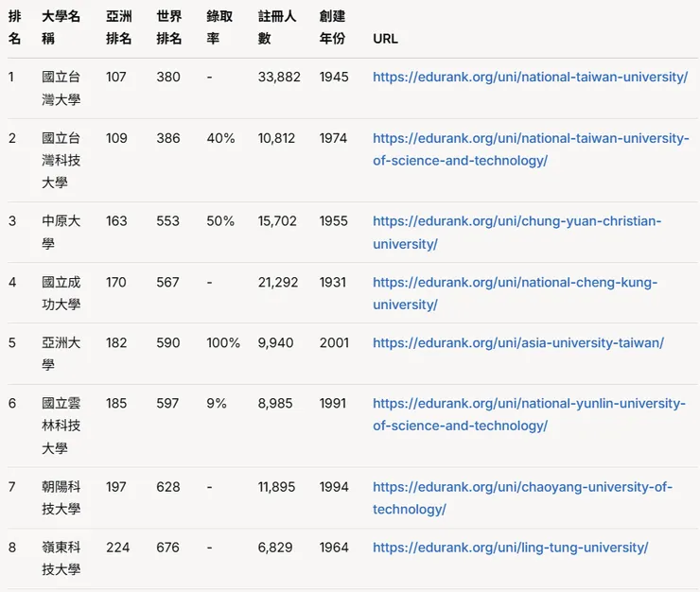Click the world rank value 628
The height and width of the screenshot is (592, 700).
click(x=168, y=487)
